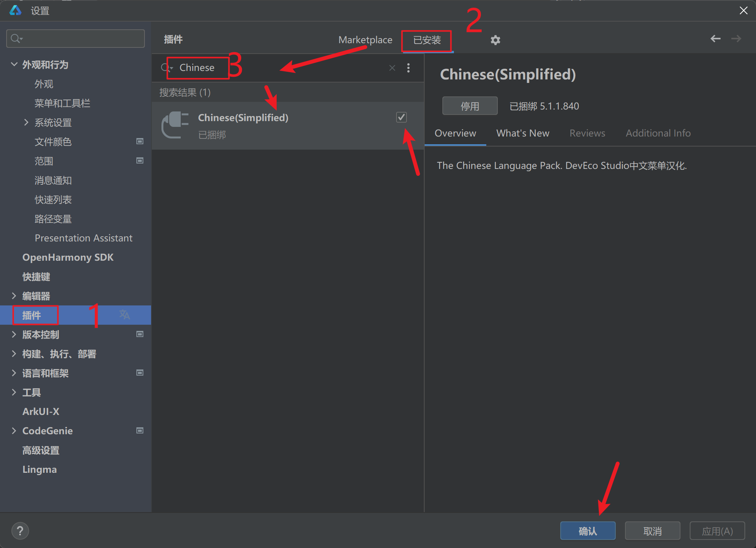This screenshot has height=548, width=756.
Task: Click the Chinese(Simplified) plugin plug icon
Action: coord(175,125)
